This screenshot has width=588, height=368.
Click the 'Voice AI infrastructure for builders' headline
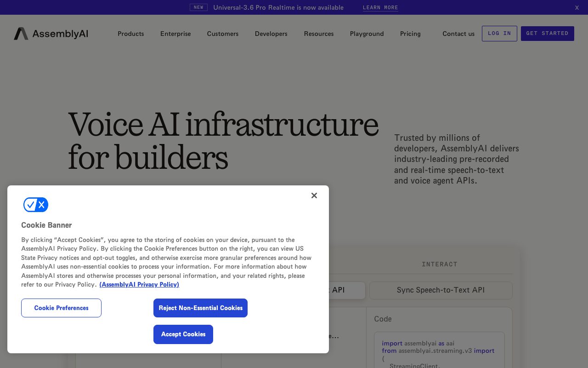223,141
